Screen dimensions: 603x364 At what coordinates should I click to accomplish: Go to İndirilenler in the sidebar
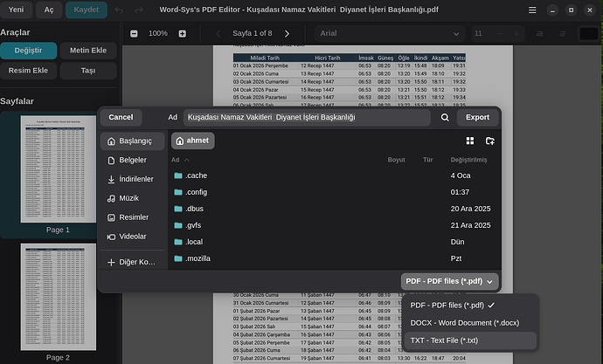[132, 179]
